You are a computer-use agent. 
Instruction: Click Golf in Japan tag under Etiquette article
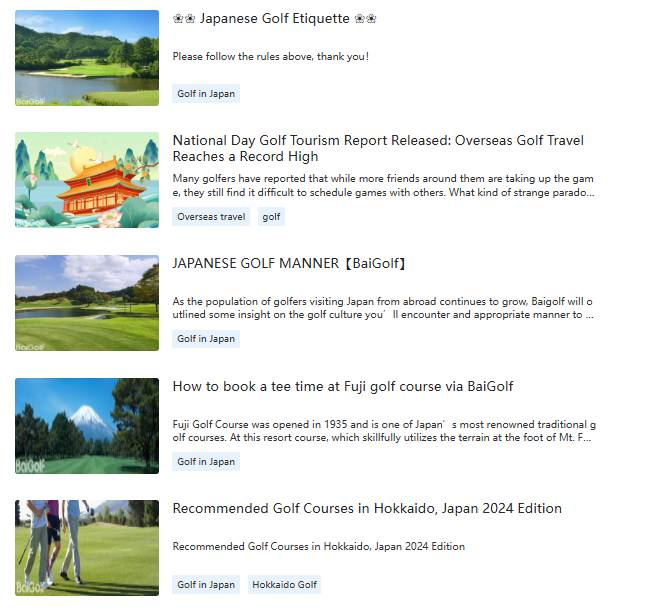click(x=206, y=94)
